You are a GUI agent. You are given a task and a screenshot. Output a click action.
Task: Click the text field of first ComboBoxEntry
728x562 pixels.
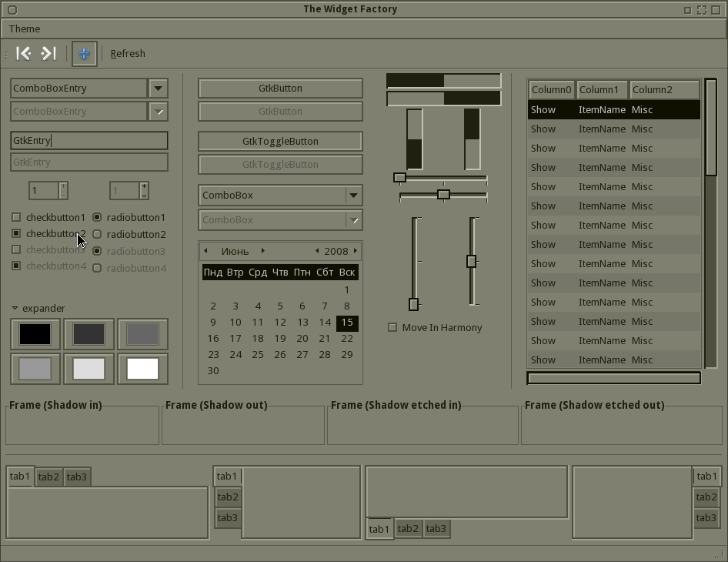(79, 89)
